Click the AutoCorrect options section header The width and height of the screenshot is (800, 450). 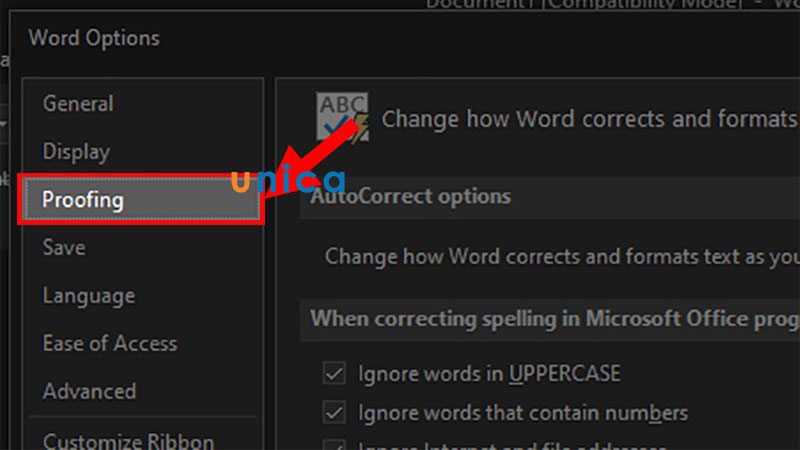point(411,196)
